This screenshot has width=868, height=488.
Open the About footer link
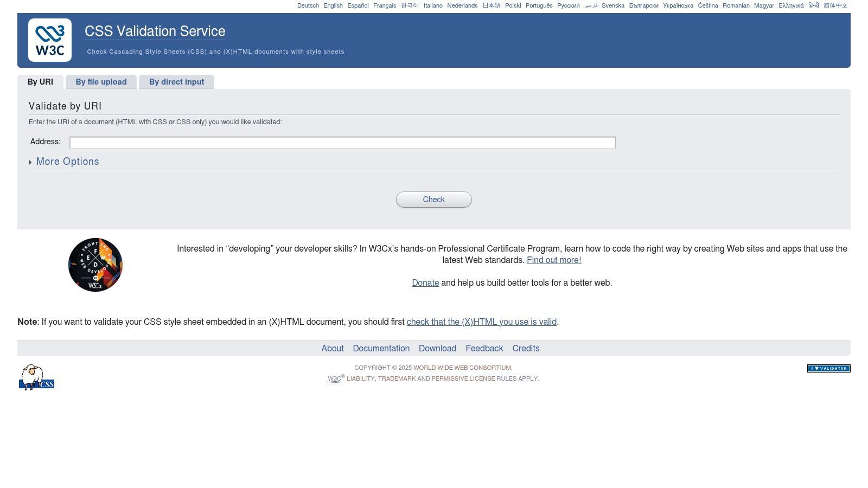pos(333,349)
